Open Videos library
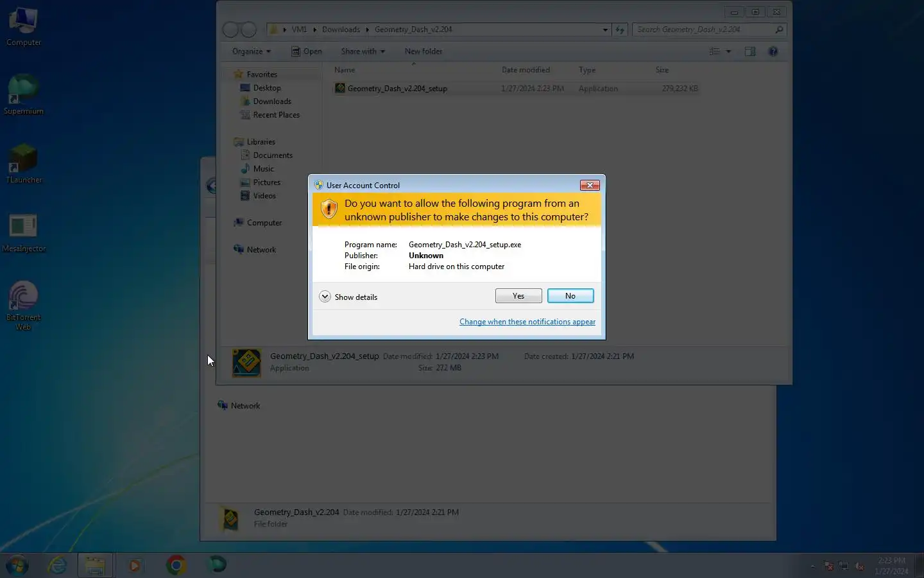This screenshot has height=578, width=924. click(x=264, y=196)
